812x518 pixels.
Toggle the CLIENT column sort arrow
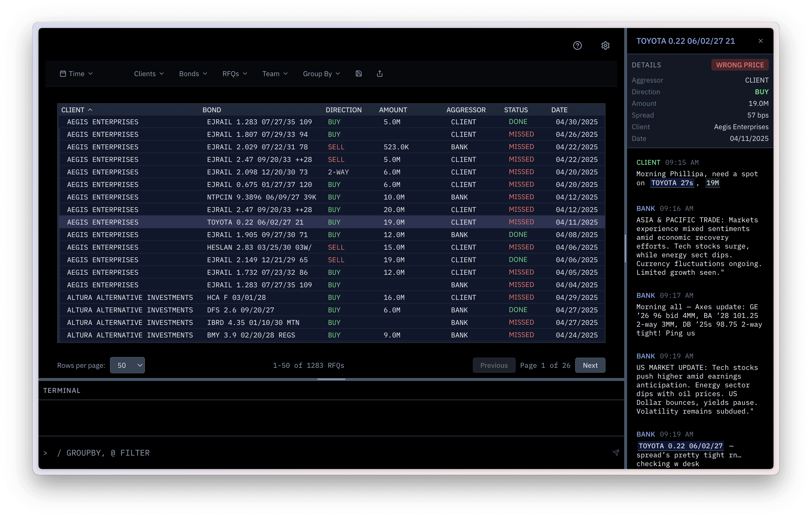coord(90,110)
